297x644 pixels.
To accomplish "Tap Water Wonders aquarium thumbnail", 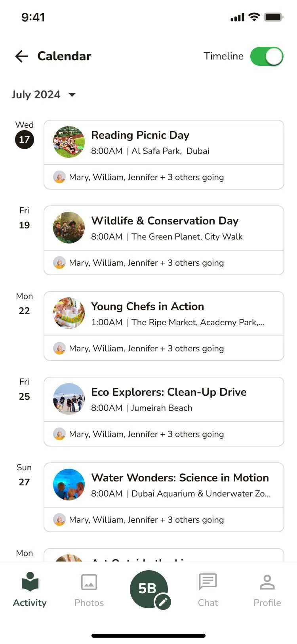I will coord(69,485).
